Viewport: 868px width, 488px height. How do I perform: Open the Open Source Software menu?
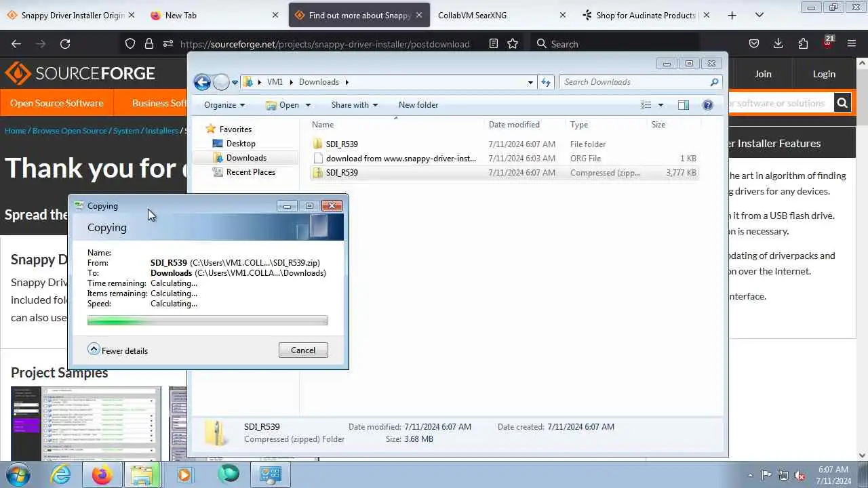pos(57,103)
